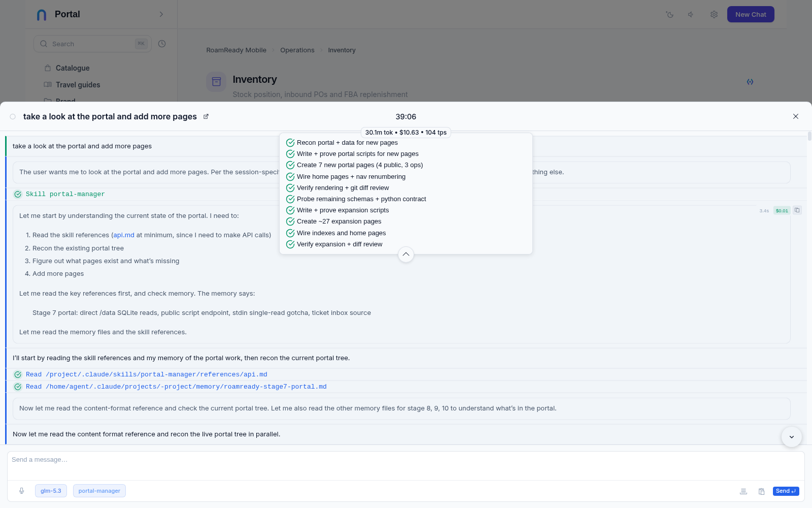The width and height of the screenshot is (812, 508).
Task: Open portal-manager skill selector
Action: pyautogui.click(x=99, y=491)
